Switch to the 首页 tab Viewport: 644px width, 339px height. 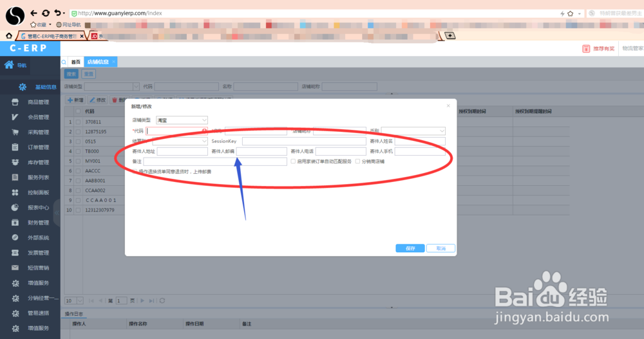coord(76,62)
